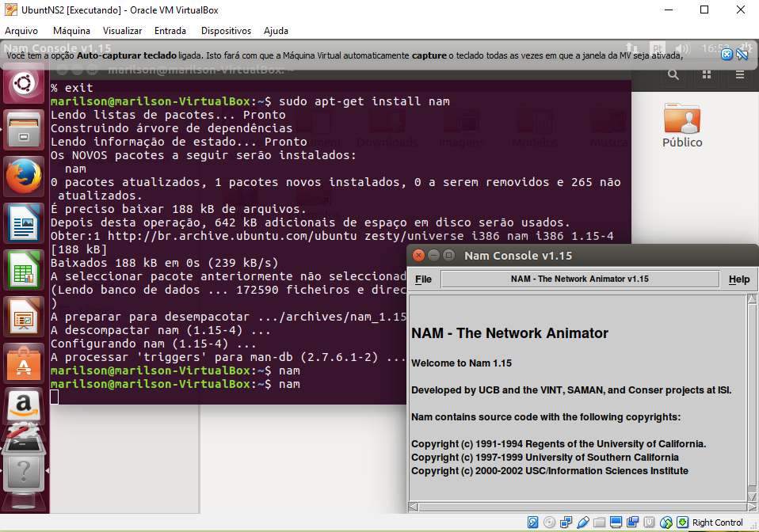The image size is (759, 532).
Task: Click the hard disk activity status icon
Action: pos(532,522)
